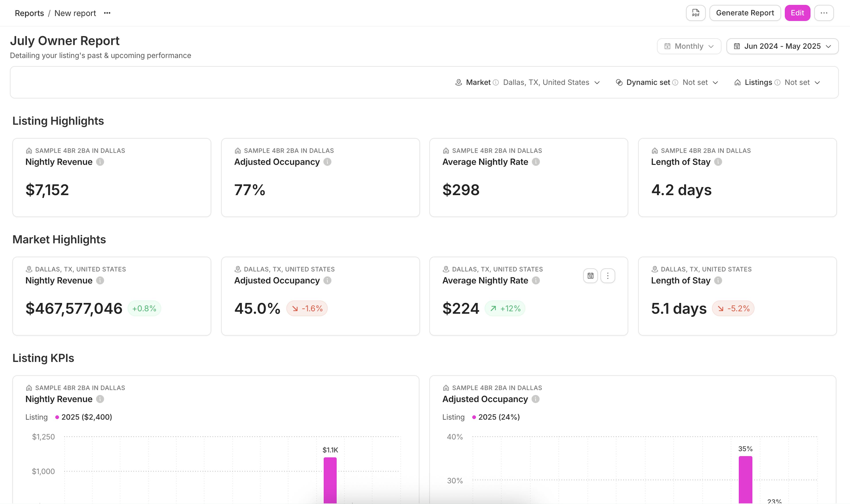Open the Monthly granularity dropdown
Viewport: 850px width, 504px height.
click(689, 46)
